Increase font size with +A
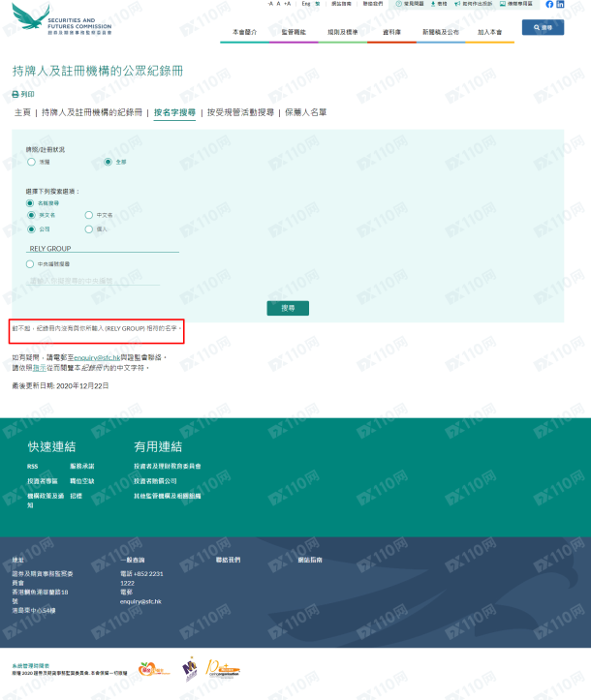The image size is (591, 700). click(287, 4)
